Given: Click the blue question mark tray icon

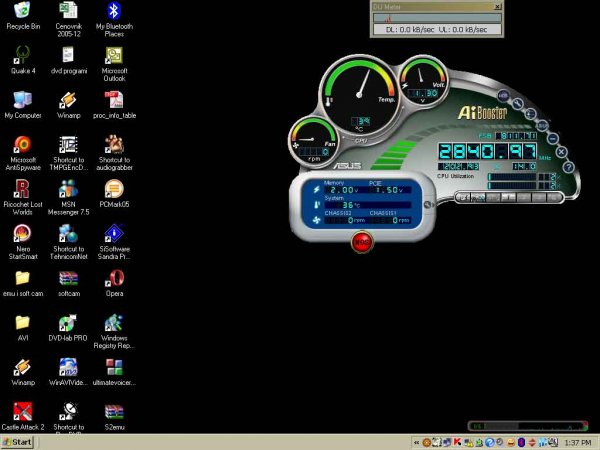Looking at the screenshot, I should (489, 442).
